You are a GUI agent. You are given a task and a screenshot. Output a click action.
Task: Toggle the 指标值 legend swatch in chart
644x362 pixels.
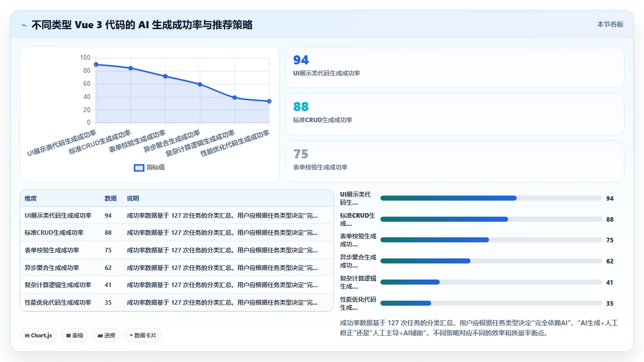[x=139, y=167]
